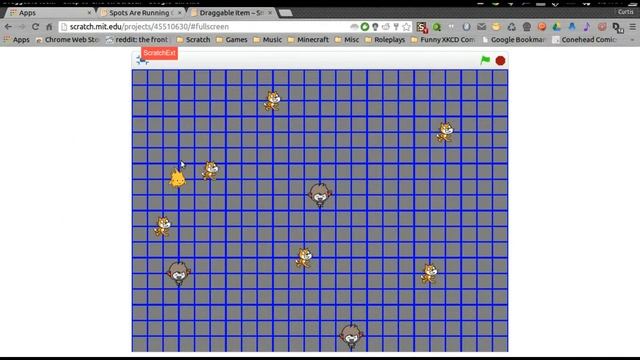Open the Google Drive extension icon
Viewport: 640px width, 360px height.
click(557, 27)
